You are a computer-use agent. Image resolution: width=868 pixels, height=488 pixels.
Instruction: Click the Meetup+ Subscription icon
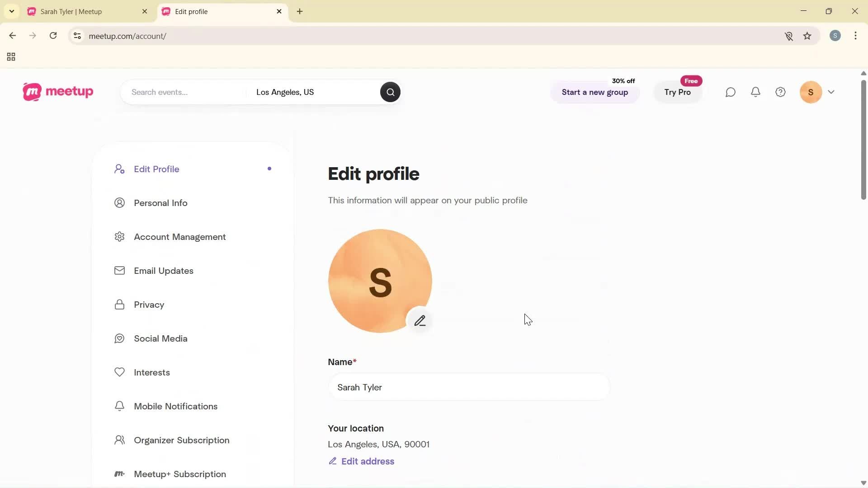click(119, 474)
